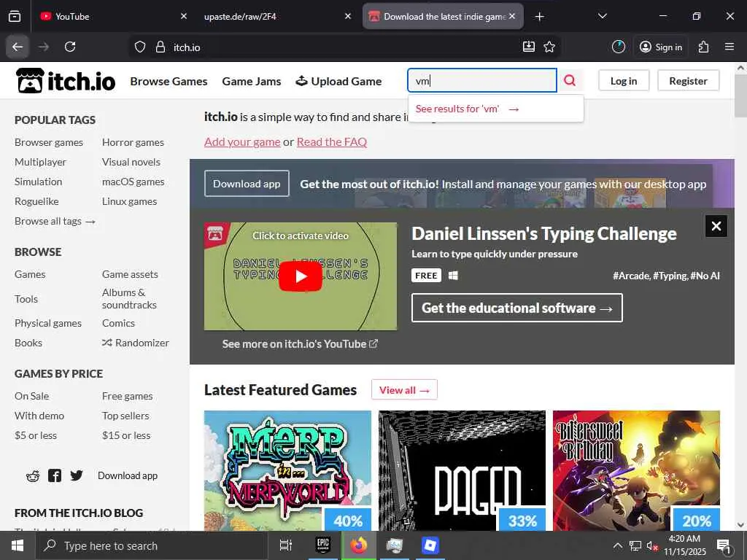Click the site padlock icon
Viewport: 747px width, 560px height.
point(160,47)
